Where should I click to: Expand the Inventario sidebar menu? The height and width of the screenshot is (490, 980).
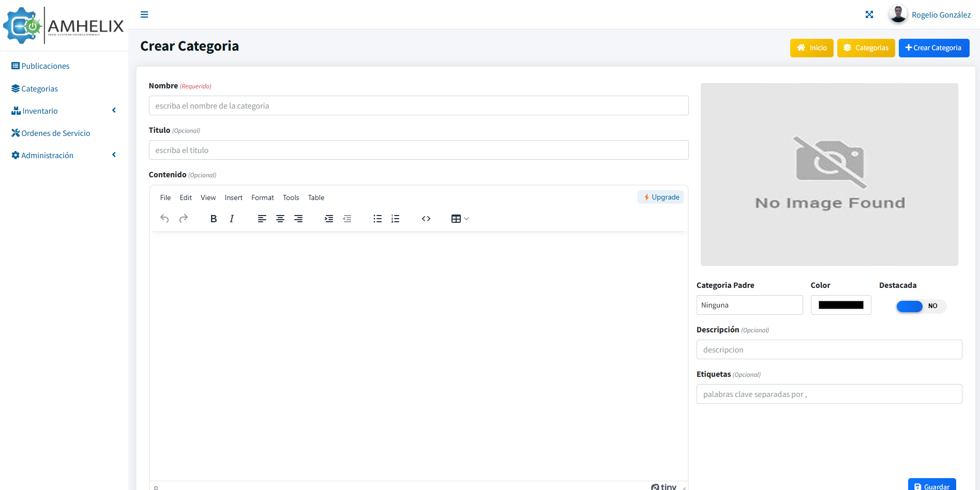[x=63, y=111]
